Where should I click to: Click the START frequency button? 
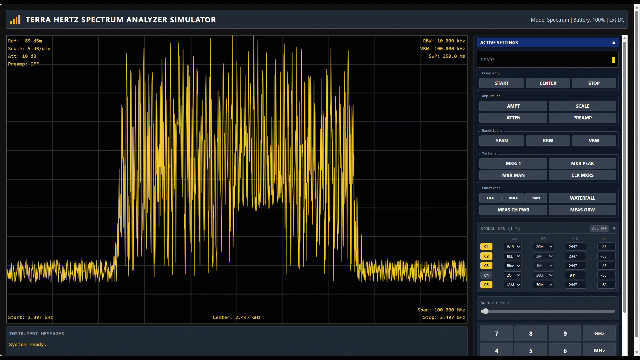pos(501,83)
